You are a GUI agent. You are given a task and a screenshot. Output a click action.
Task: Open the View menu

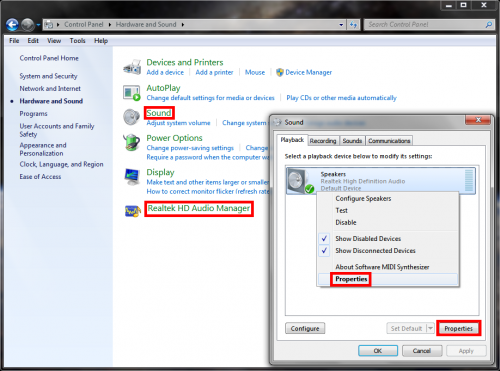tap(54, 41)
